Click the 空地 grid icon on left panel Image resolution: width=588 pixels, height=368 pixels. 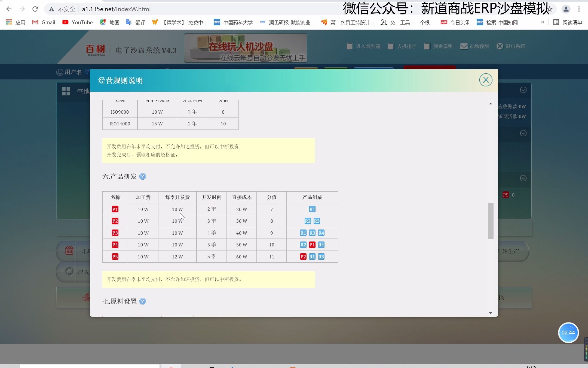[66, 91]
